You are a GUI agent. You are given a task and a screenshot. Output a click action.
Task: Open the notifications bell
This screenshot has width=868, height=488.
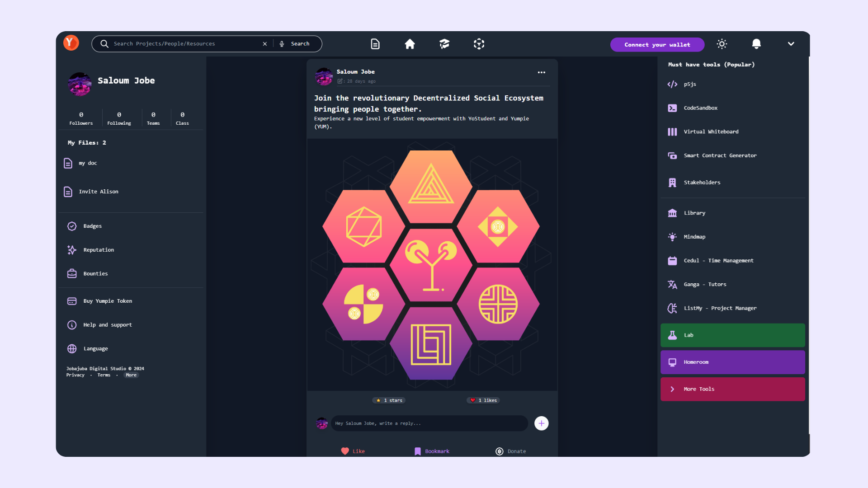click(x=756, y=44)
